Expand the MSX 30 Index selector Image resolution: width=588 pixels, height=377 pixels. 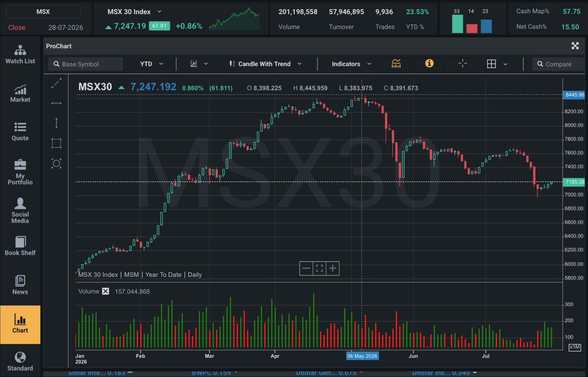click(159, 12)
